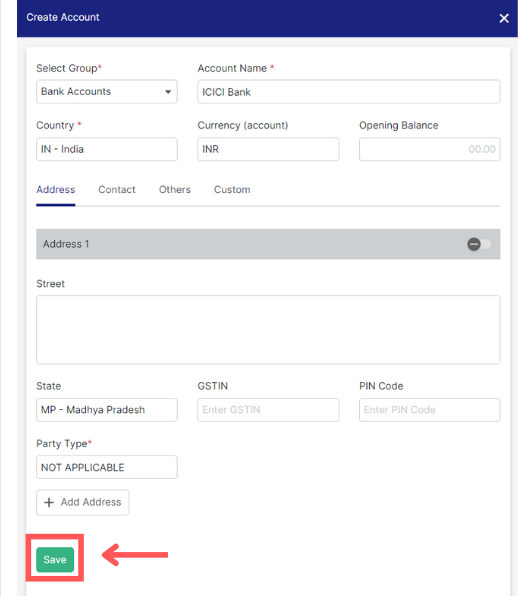This screenshot has height=596, width=520.
Task: Close the Create Account dialog
Action: (504, 18)
